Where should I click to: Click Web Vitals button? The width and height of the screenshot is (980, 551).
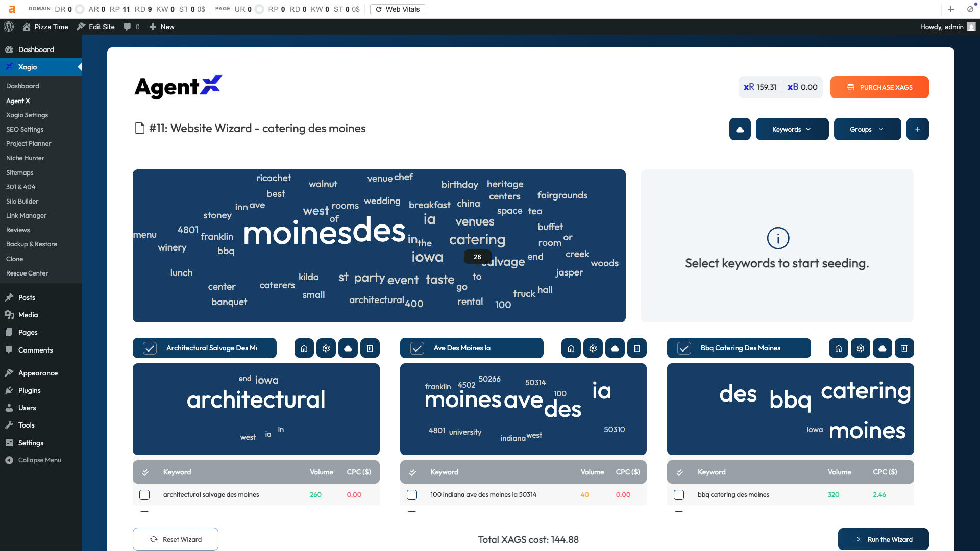pyautogui.click(x=398, y=9)
